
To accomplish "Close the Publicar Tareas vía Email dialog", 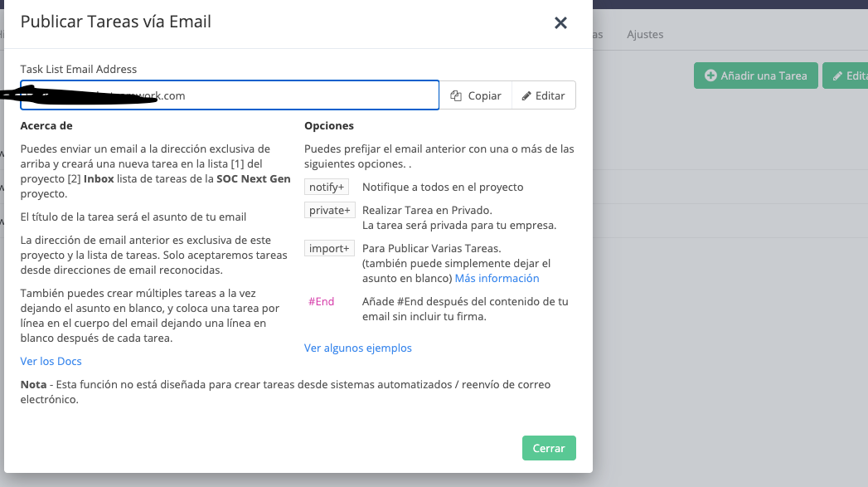I will (560, 23).
